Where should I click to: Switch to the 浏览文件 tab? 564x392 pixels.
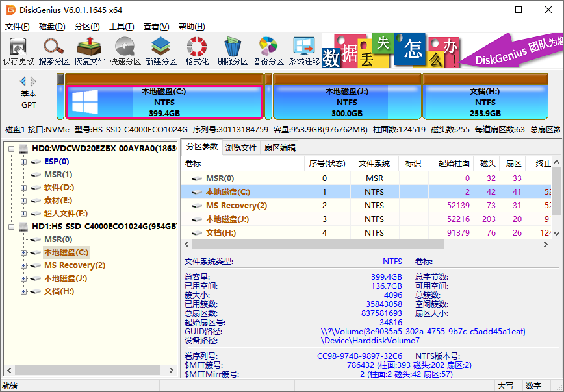click(241, 148)
